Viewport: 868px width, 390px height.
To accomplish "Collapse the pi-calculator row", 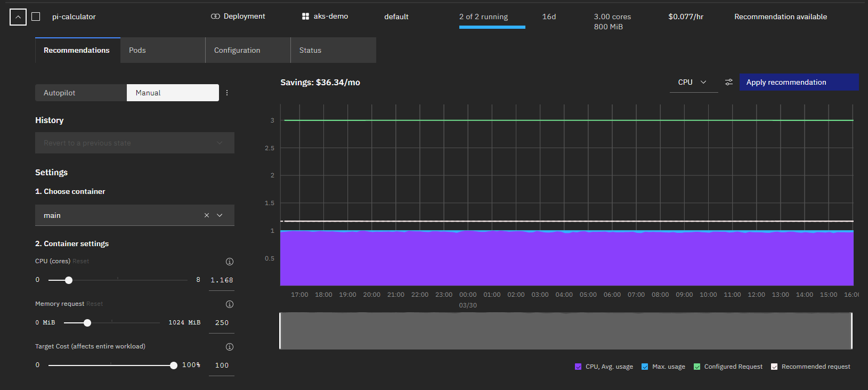I will tap(18, 17).
